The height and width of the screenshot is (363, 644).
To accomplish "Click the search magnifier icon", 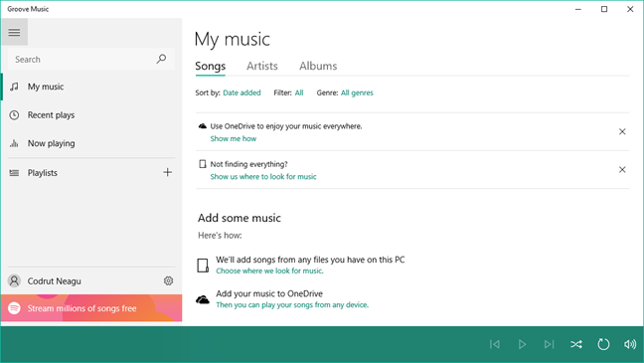I will (161, 59).
